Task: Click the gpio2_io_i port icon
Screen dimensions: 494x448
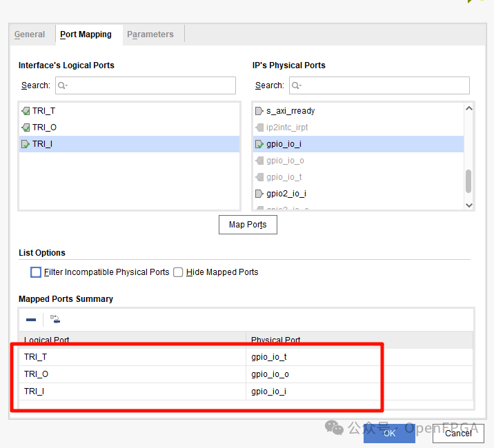Action: [259, 193]
